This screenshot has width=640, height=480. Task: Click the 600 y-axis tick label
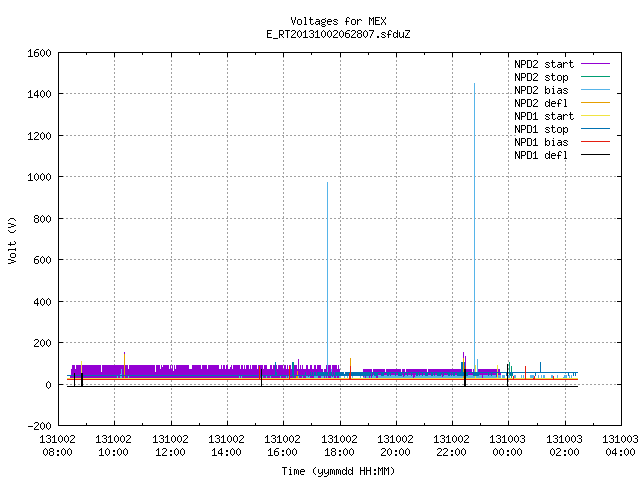(42, 260)
